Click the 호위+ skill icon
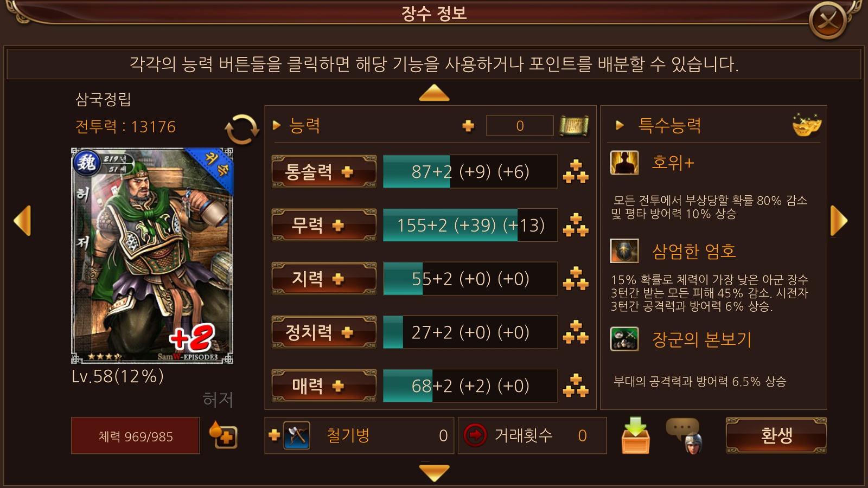Viewport: 868px width, 488px height. [624, 162]
